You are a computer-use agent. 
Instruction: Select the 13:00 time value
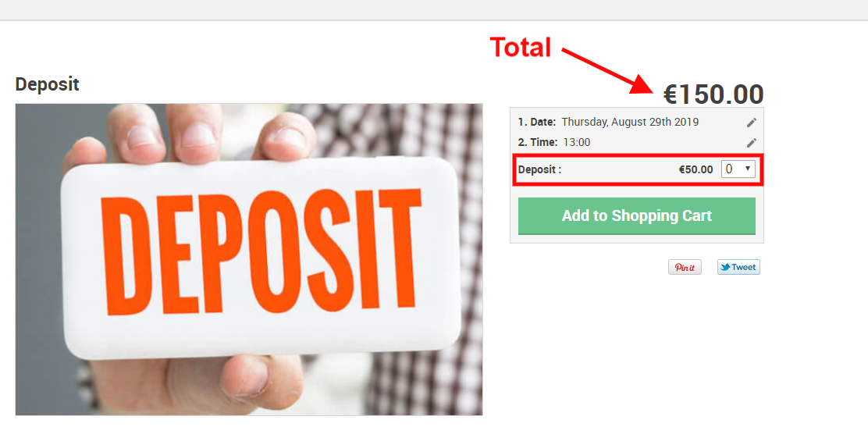click(x=577, y=142)
